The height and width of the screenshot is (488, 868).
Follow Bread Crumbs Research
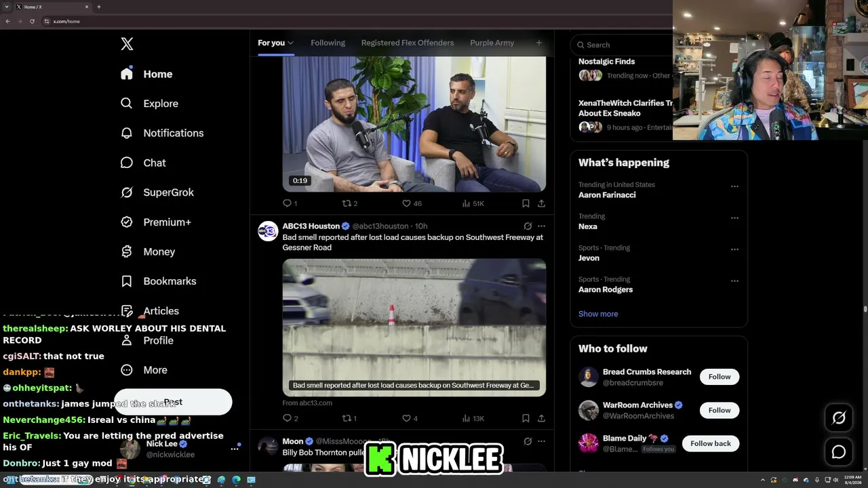[719, 377]
